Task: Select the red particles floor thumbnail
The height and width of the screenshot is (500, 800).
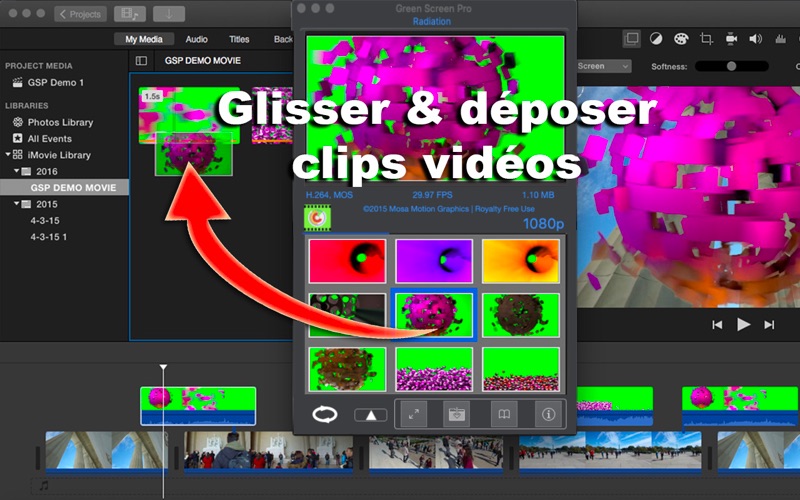Action: point(520,369)
